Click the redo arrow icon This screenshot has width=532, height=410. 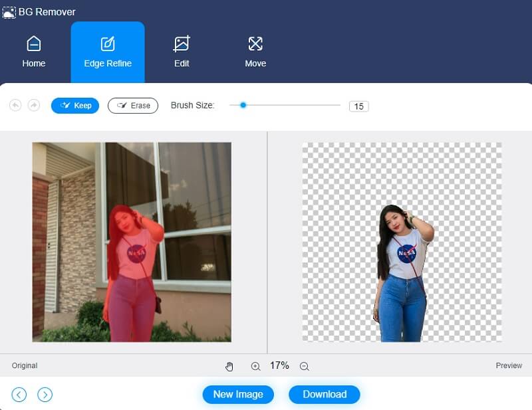tap(34, 106)
